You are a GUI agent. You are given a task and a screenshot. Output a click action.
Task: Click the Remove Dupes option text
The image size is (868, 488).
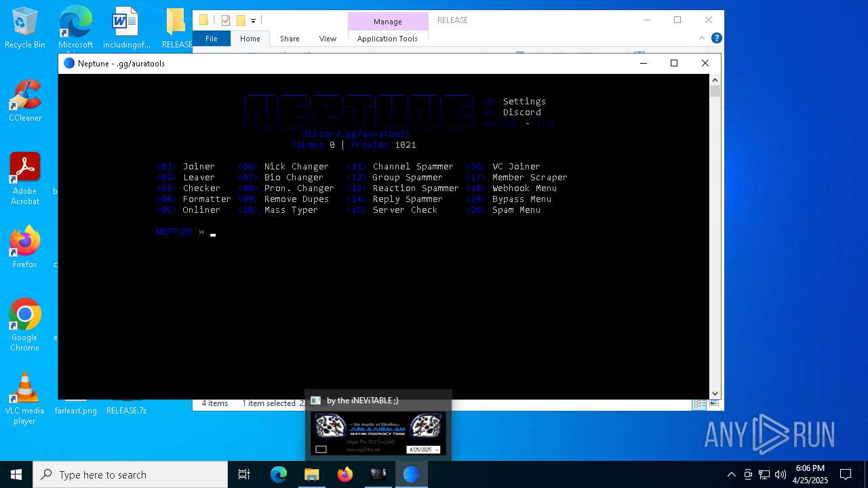pos(296,199)
